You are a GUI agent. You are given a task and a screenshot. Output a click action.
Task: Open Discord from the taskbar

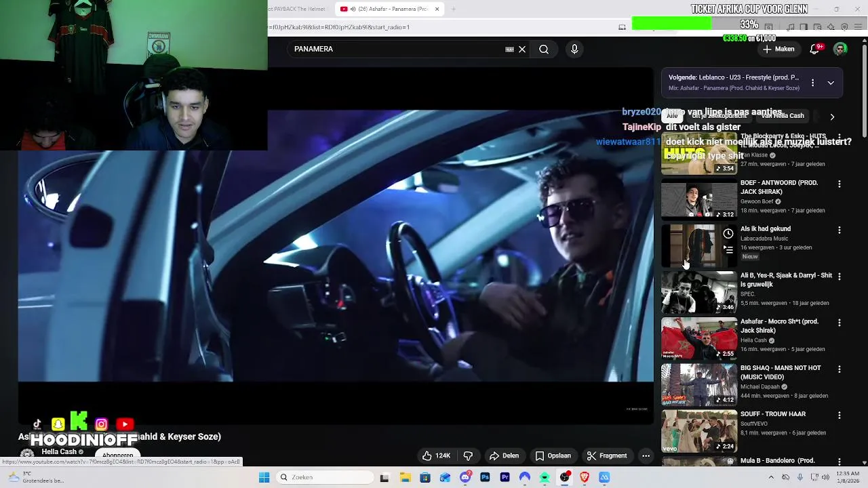465,477
